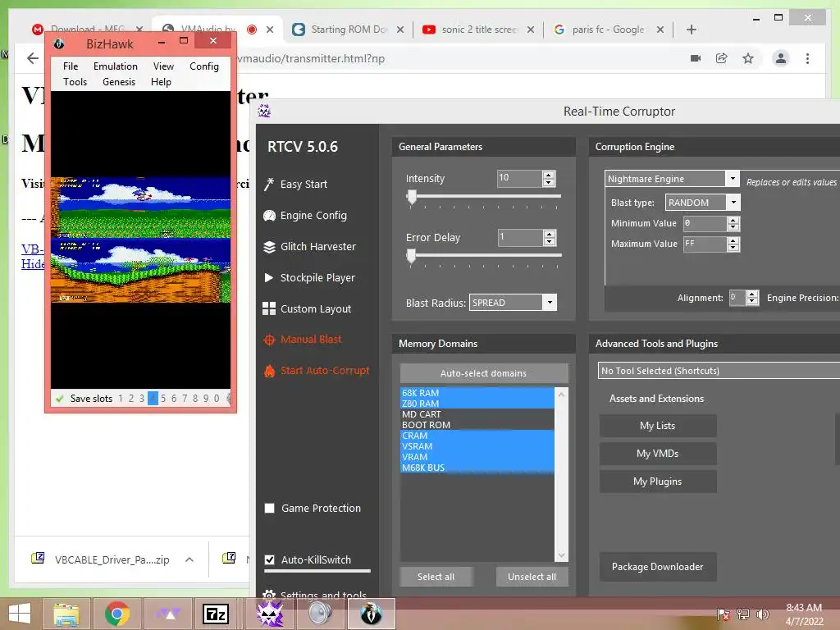
Task: Open the Glitch Harvester
Action: (x=309, y=246)
